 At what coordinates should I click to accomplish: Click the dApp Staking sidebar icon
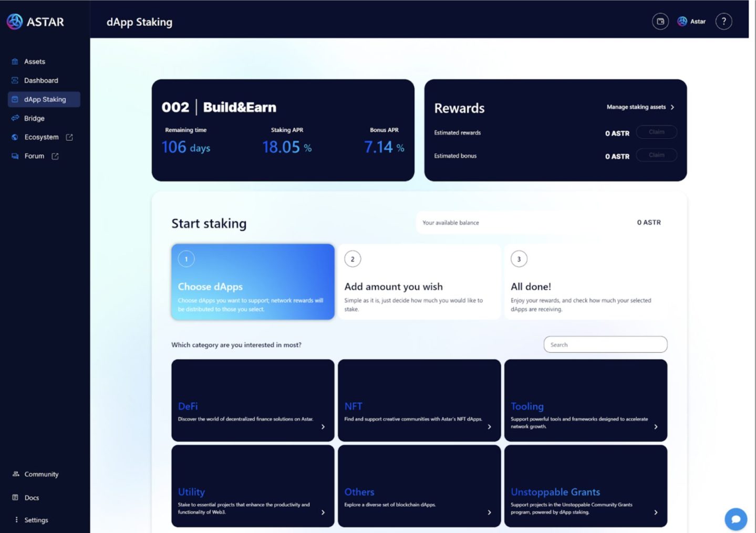15,99
